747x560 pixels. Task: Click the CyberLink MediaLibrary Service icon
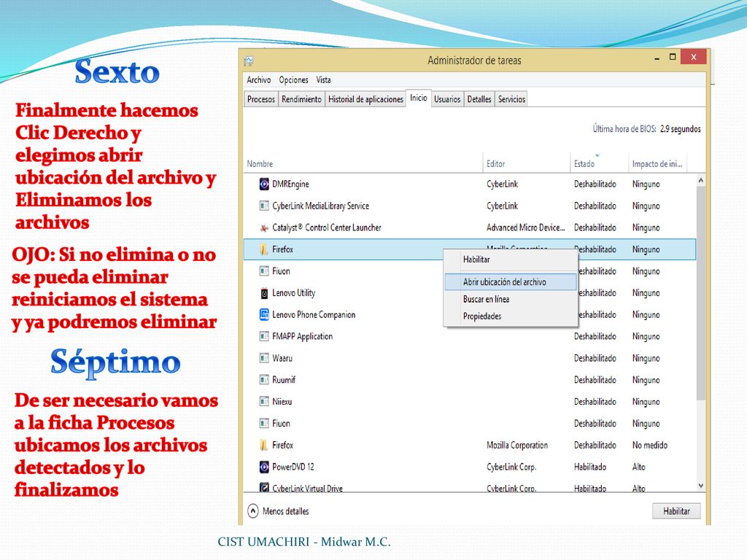[x=264, y=206]
